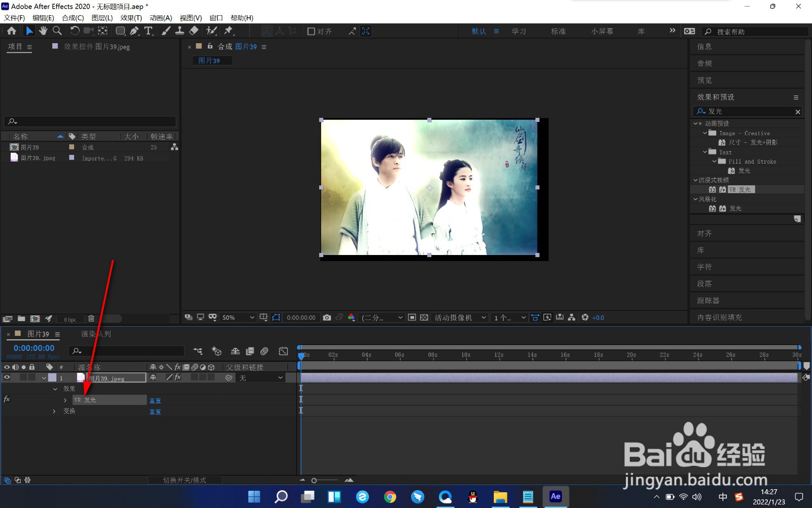
Task: Hide layer 图片39.jpeg with the eye toggle
Action: coord(7,377)
